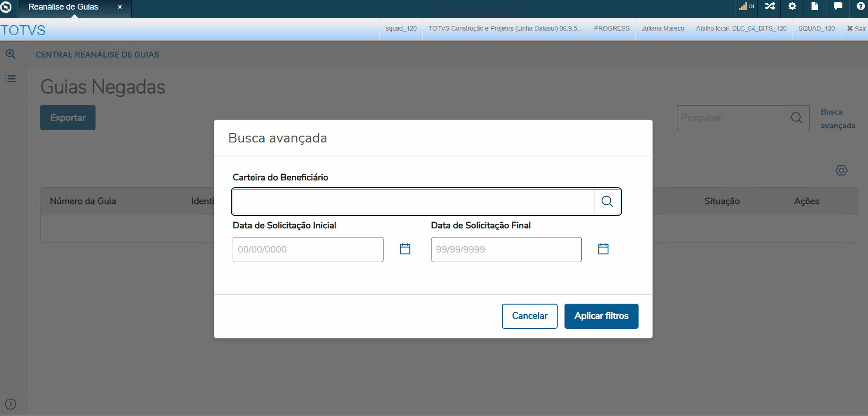Open table column settings gear icon

pos(841,170)
